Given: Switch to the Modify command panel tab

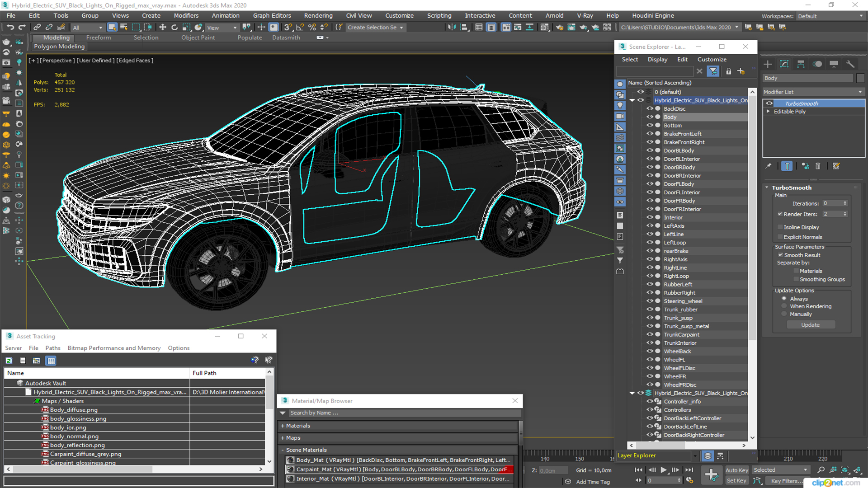Looking at the screenshot, I should point(784,64).
